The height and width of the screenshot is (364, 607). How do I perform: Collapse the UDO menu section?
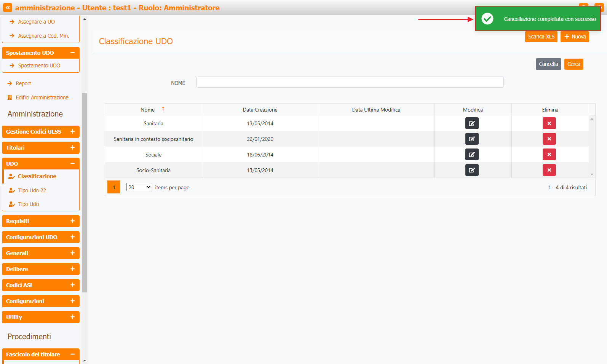[x=72, y=164]
